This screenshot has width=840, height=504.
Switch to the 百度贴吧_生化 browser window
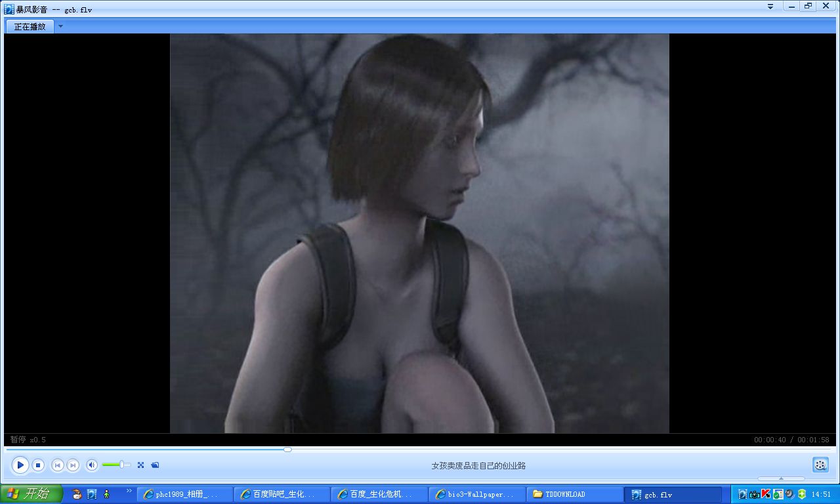click(283, 494)
